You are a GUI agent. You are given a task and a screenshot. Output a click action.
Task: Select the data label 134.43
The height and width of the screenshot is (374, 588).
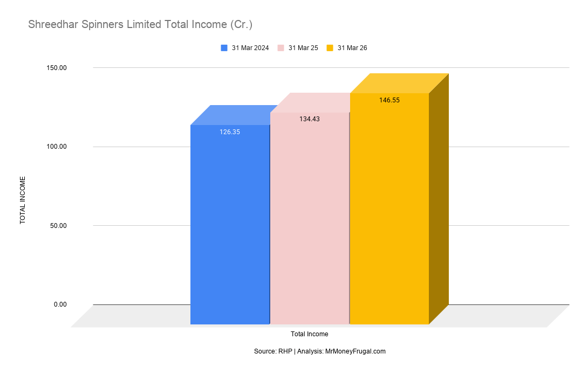pos(310,119)
